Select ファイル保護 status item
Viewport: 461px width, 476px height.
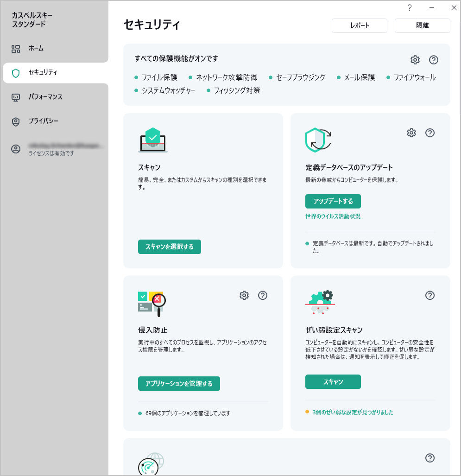coord(156,77)
